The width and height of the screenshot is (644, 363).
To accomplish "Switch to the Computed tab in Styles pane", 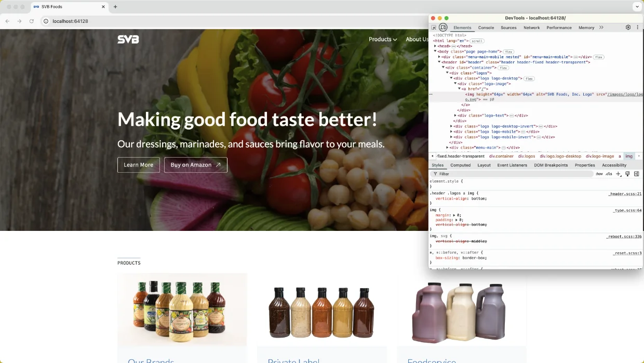I will [x=460, y=165].
